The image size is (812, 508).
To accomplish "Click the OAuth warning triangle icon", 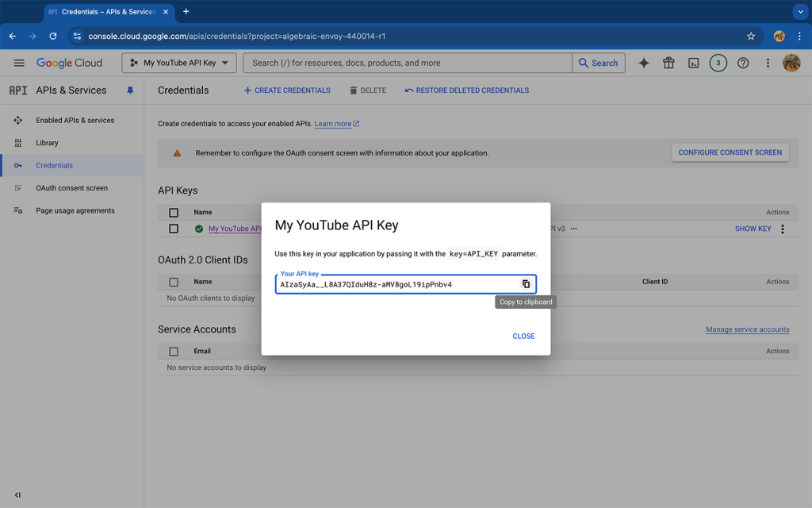I will [177, 153].
